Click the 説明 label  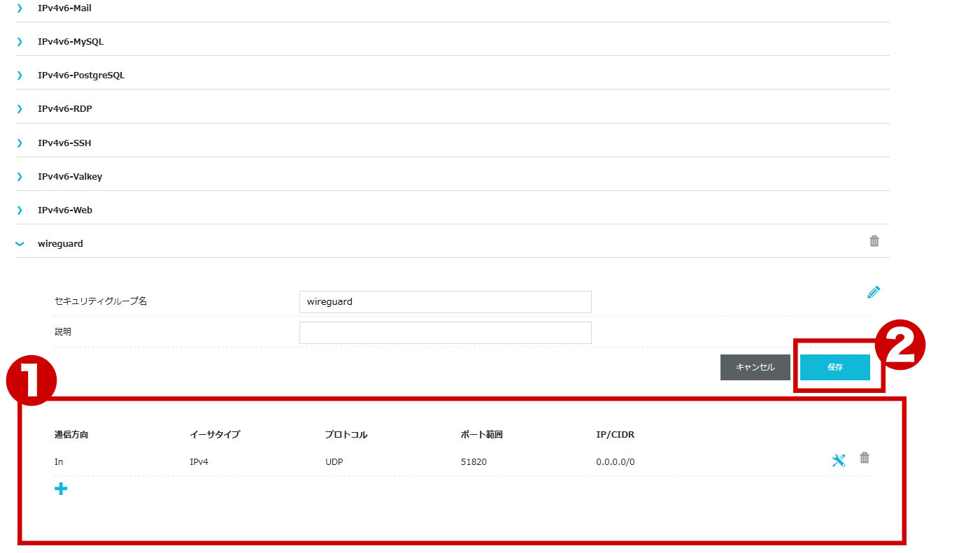(63, 332)
